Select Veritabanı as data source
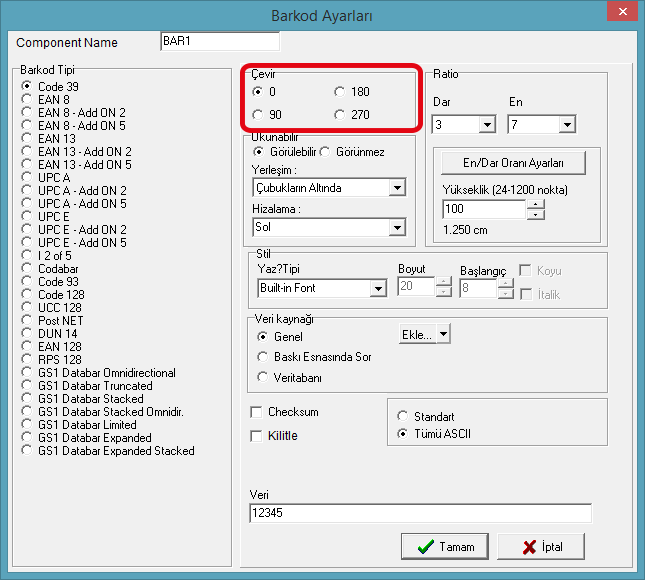Screen dimensions: 645x580 [263, 377]
